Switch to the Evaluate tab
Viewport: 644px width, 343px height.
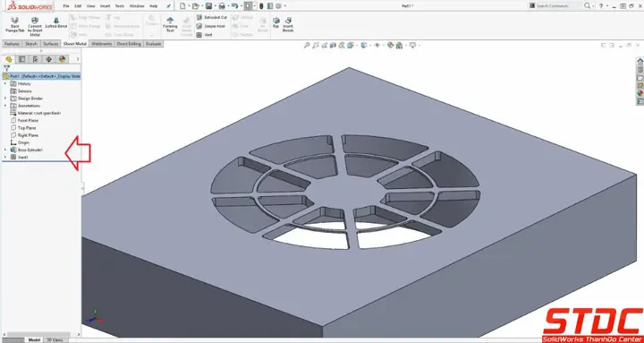[x=153, y=44]
